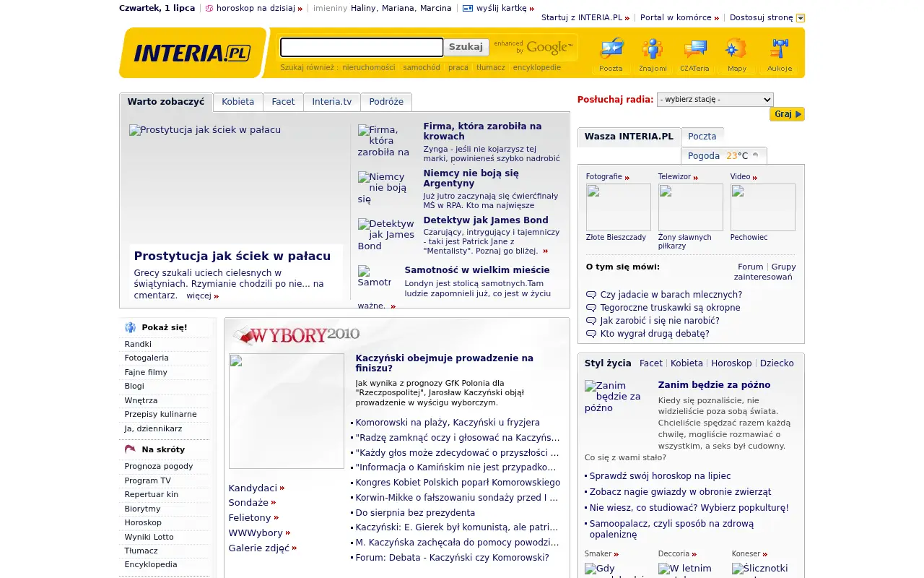The image size is (924, 578).
Task: Select the Poczta tab beside Wasza INTERIA.PL
Action: point(702,137)
